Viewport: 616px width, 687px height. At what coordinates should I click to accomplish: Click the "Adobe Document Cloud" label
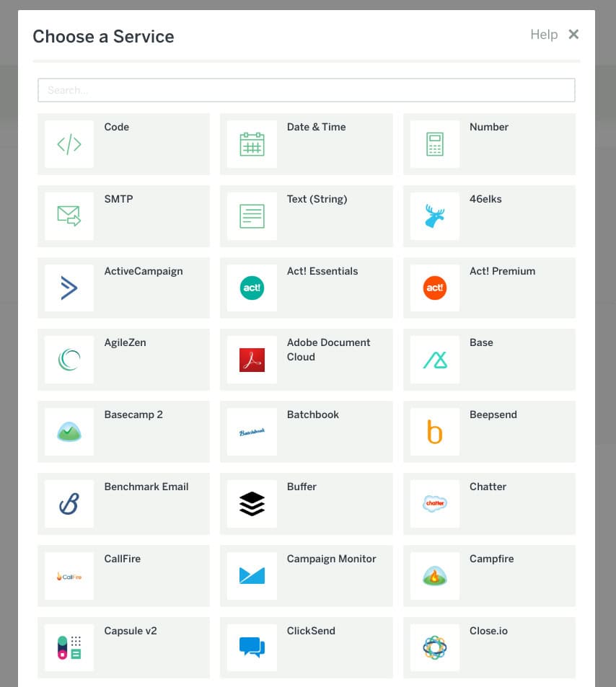[x=329, y=350]
